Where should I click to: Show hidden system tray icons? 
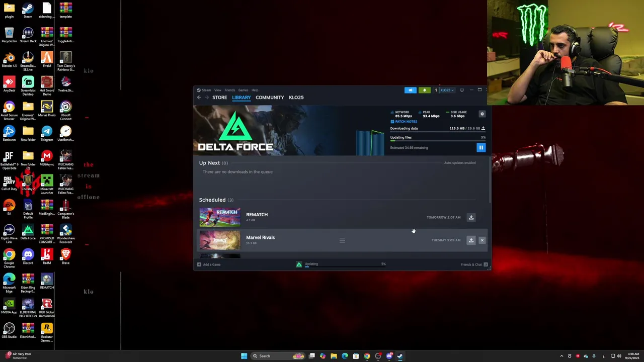[562, 356]
